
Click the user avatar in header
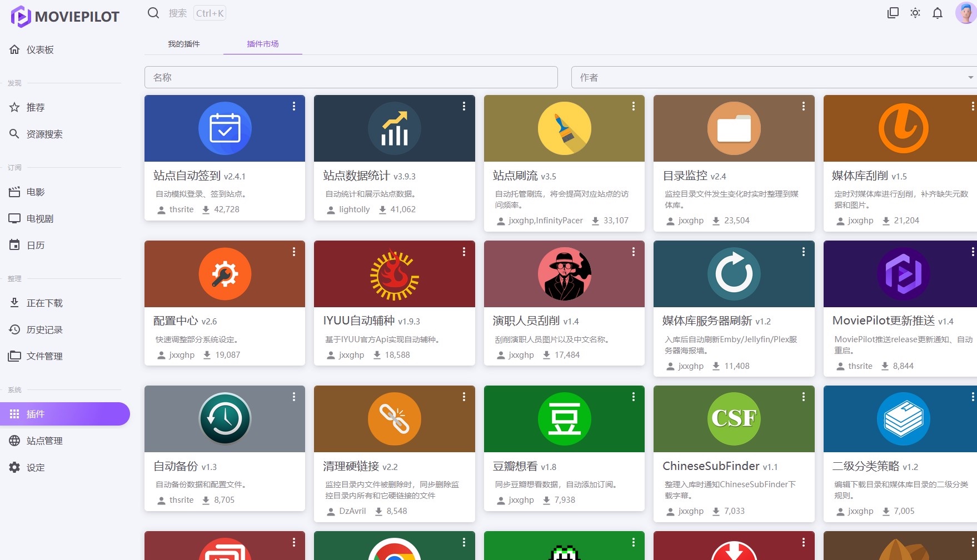point(965,13)
